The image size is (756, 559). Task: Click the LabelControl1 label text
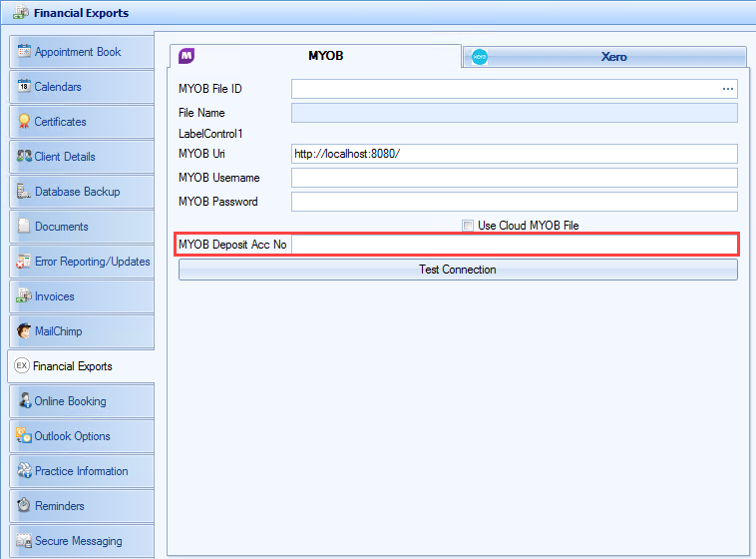coord(210,133)
